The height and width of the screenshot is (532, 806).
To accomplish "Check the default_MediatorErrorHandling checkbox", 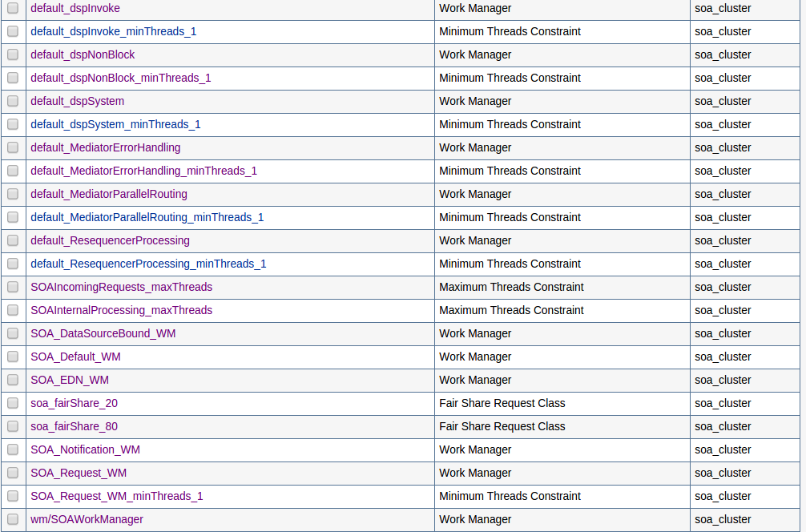I will [x=13, y=147].
